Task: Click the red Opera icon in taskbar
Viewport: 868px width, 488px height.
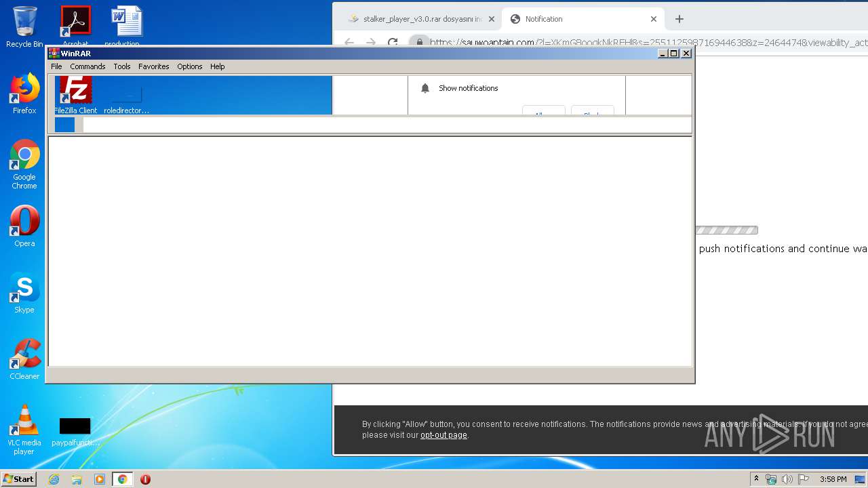Action: pyautogui.click(x=145, y=479)
